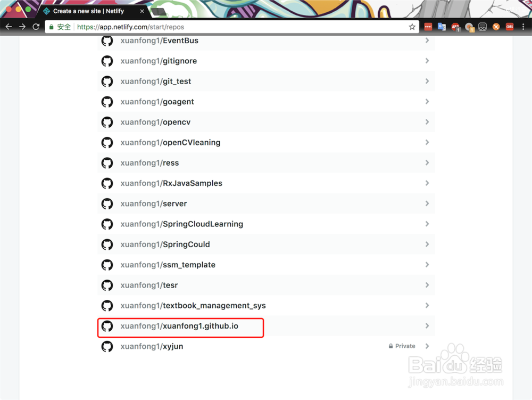532x400 pixels.
Task: Click GitHub icon beside gitignore repo
Action: pyautogui.click(x=107, y=61)
